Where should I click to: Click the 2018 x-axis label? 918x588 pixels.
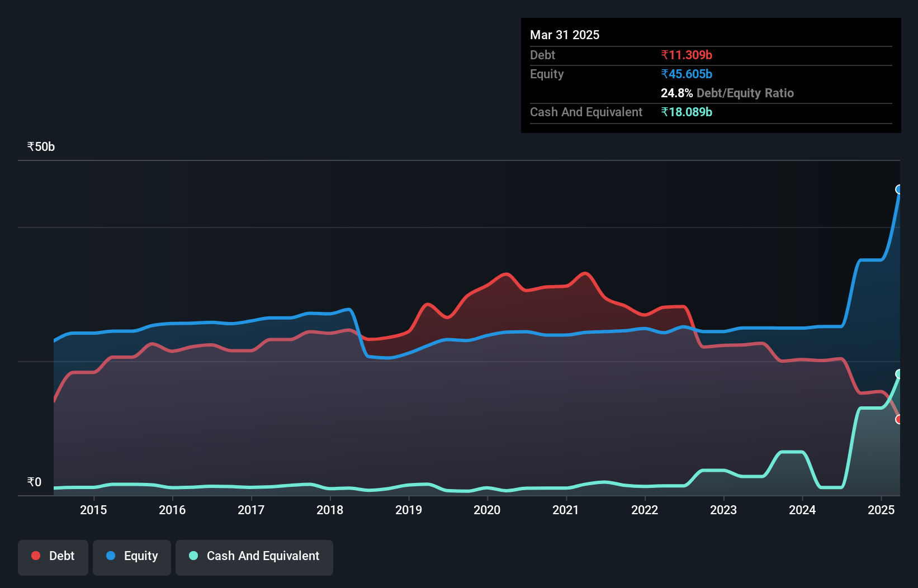click(330, 510)
